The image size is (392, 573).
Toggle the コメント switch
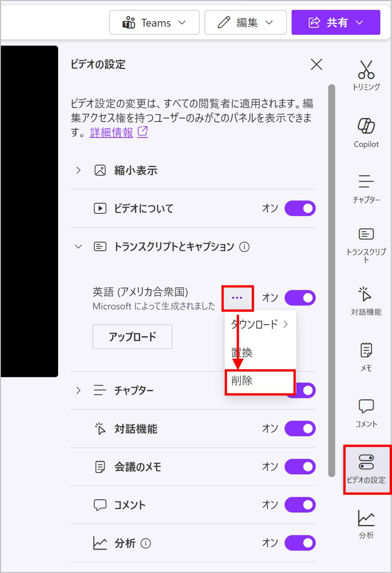click(300, 505)
